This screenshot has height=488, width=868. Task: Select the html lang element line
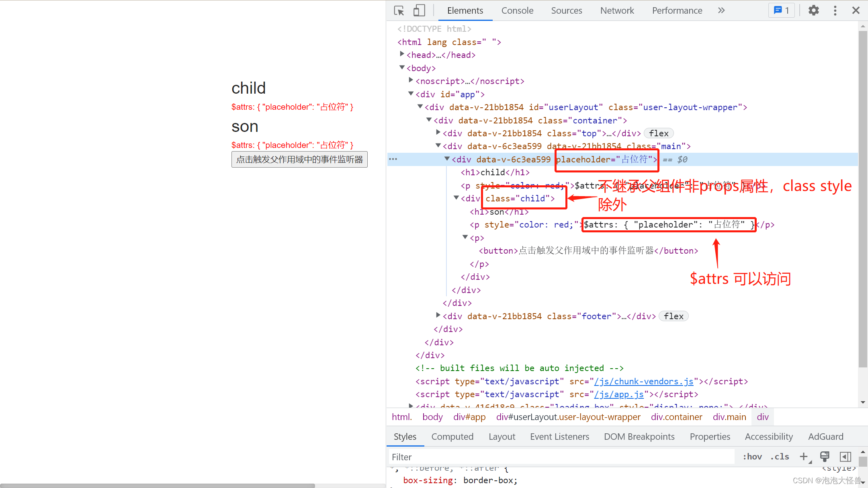pos(449,42)
